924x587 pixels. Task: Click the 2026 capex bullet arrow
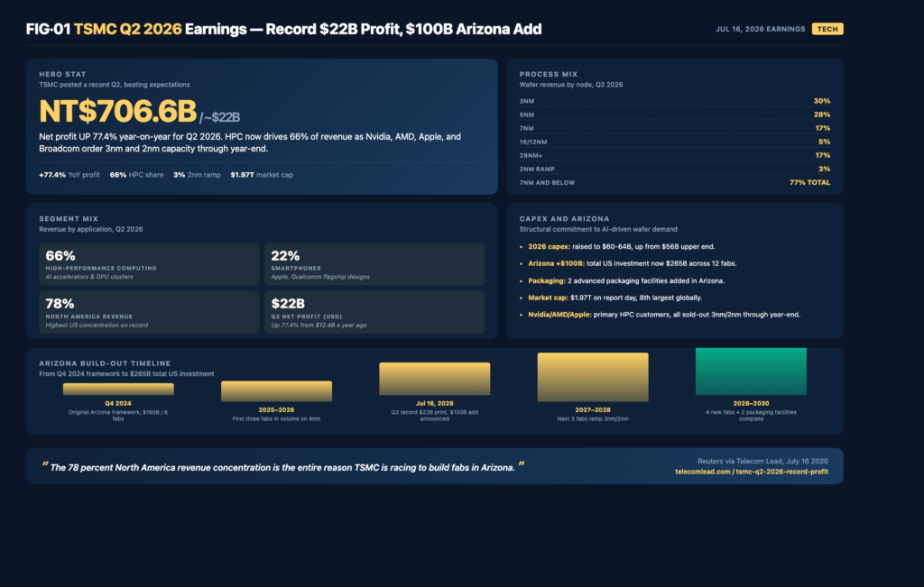521,247
